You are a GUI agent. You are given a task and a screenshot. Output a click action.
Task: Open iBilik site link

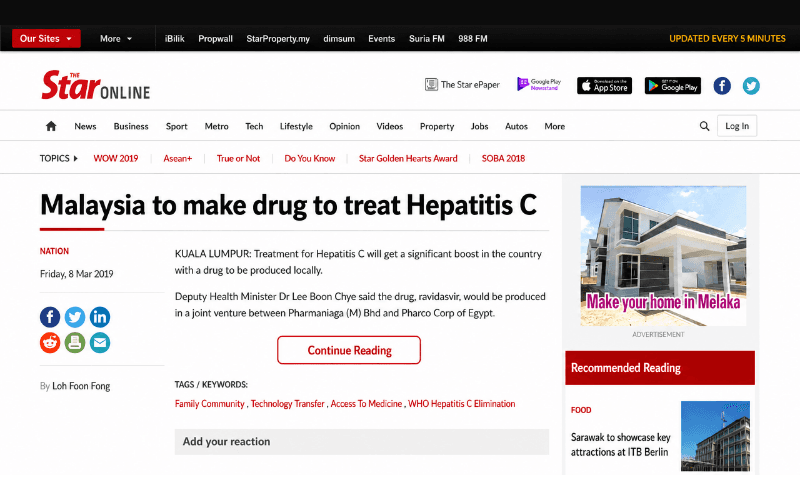(174, 39)
